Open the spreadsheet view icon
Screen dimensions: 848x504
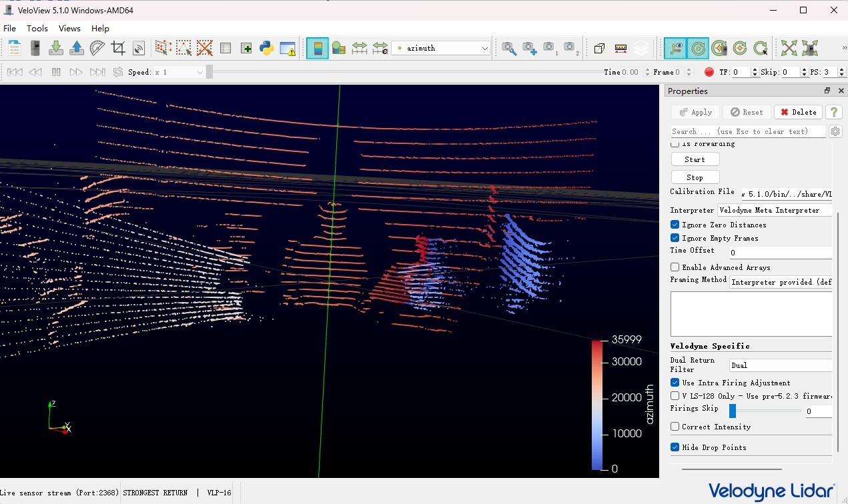[x=226, y=48]
